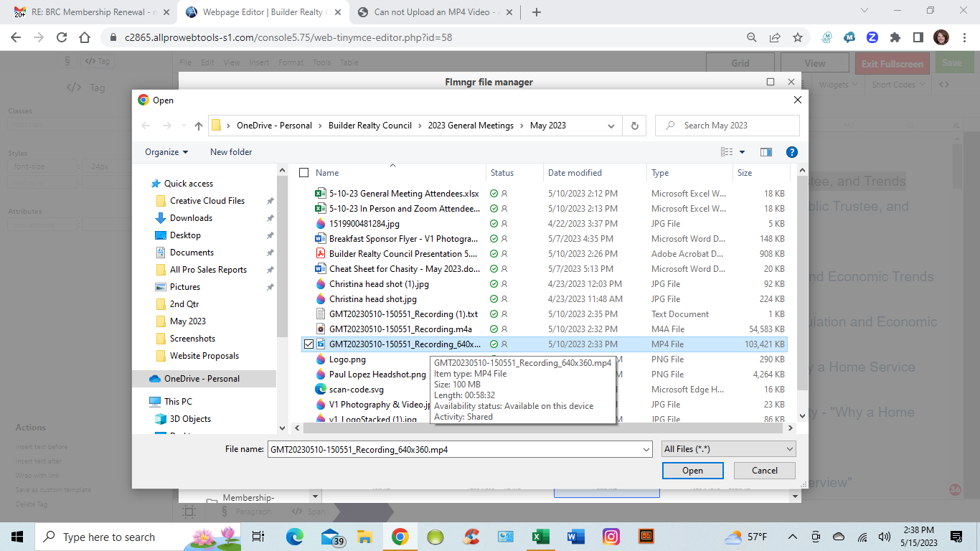
Task: Click the Builder Realty Council Presentation PDF icon
Action: (321, 254)
